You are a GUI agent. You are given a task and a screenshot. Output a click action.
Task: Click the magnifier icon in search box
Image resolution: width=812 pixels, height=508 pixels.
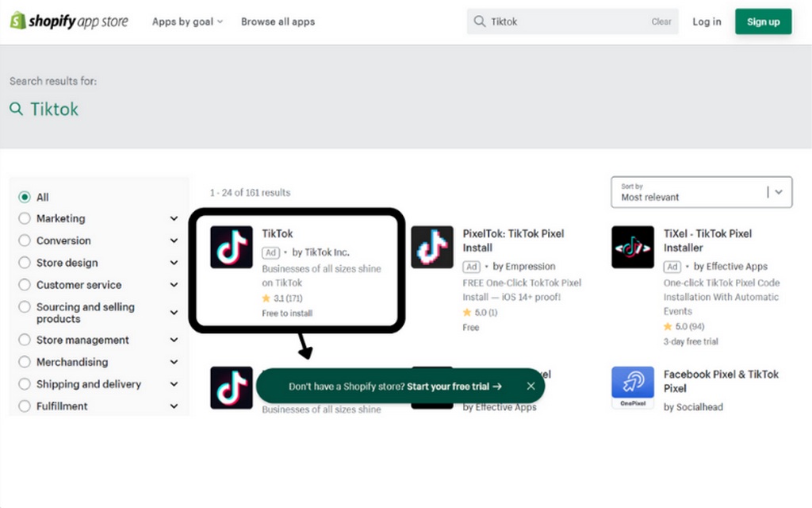(x=480, y=21)
